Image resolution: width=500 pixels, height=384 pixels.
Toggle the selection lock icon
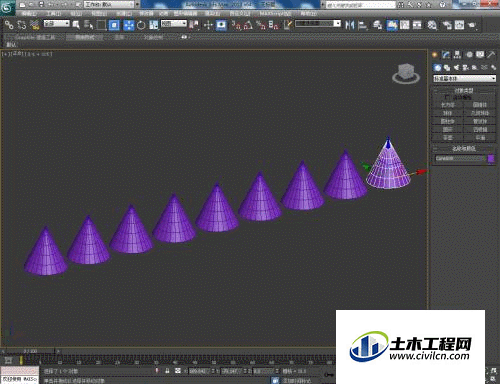pyautogui.click(x=167, y=371)
